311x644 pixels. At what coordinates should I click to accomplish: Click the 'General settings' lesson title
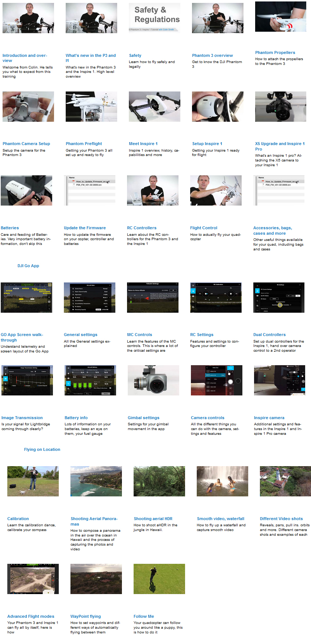coord(81,335)
